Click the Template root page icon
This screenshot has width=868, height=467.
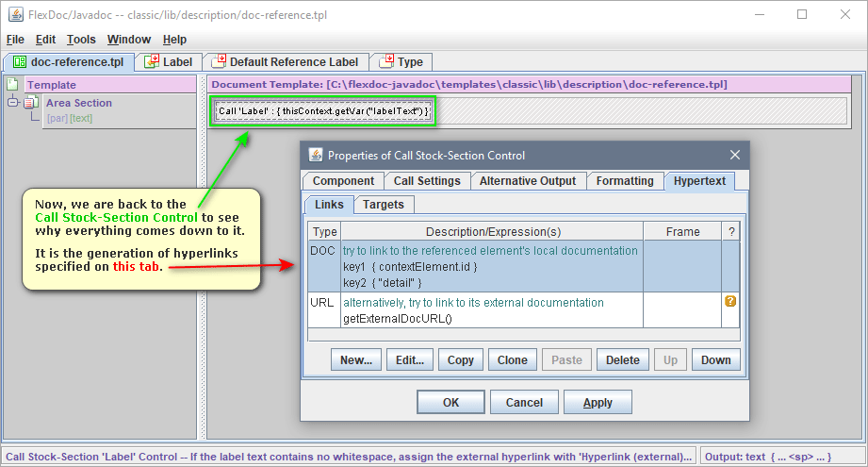tap(13, 85)
